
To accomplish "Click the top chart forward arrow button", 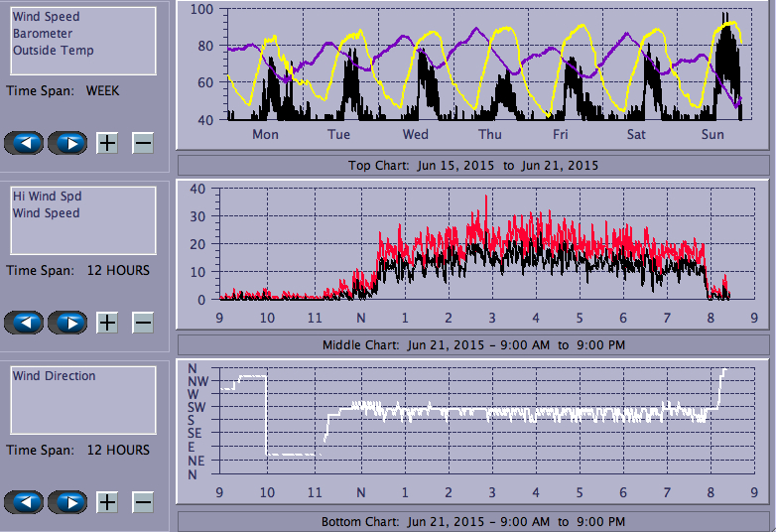I will pos(67,143).
